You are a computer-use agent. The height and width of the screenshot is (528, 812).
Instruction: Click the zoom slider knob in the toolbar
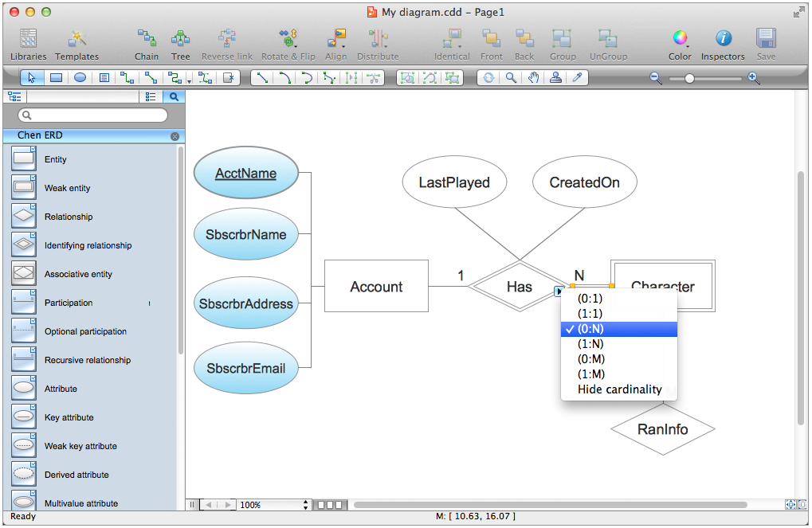click(x=689, y=78)
